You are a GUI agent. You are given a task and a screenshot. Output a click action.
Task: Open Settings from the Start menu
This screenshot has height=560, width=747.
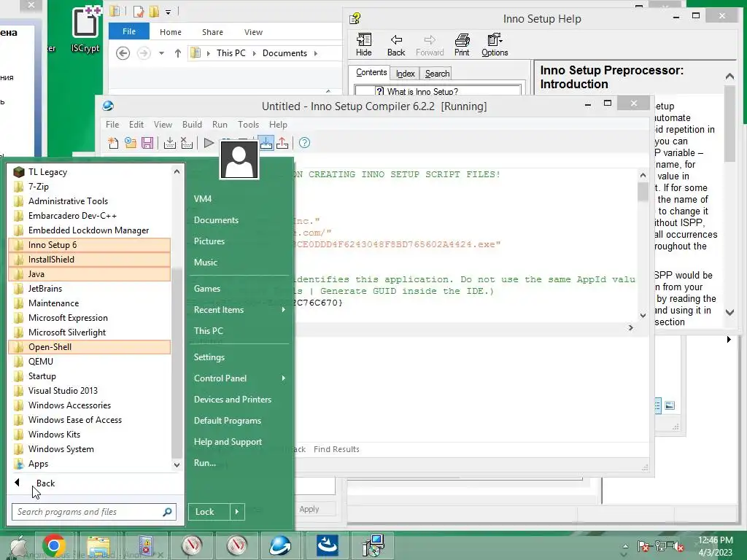tap(209, 357)
